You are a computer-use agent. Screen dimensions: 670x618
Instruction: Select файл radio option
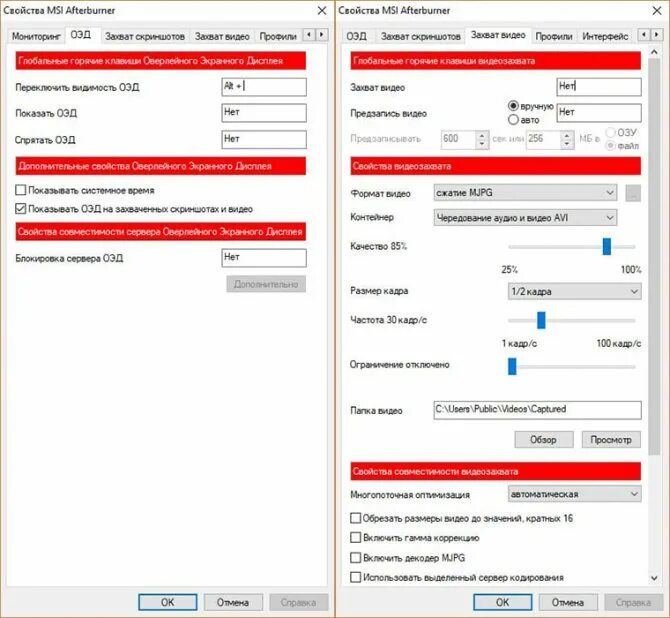(611, 146)
